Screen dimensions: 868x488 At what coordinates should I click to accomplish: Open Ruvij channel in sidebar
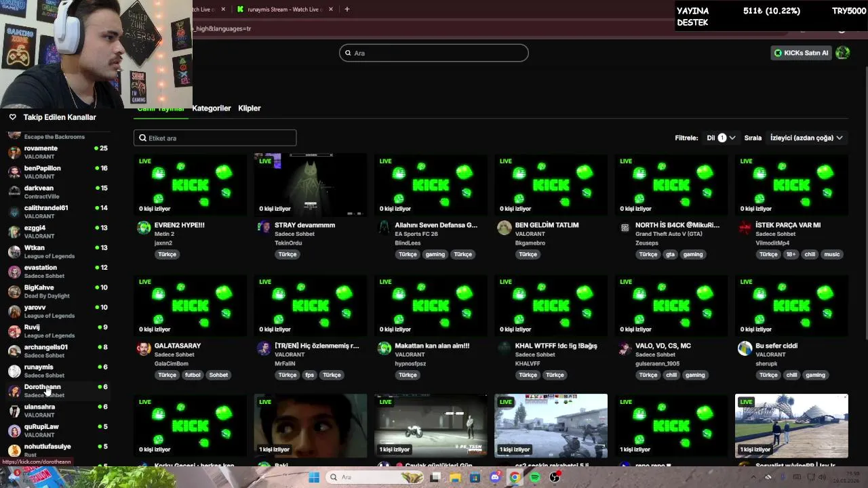(58, 331)
